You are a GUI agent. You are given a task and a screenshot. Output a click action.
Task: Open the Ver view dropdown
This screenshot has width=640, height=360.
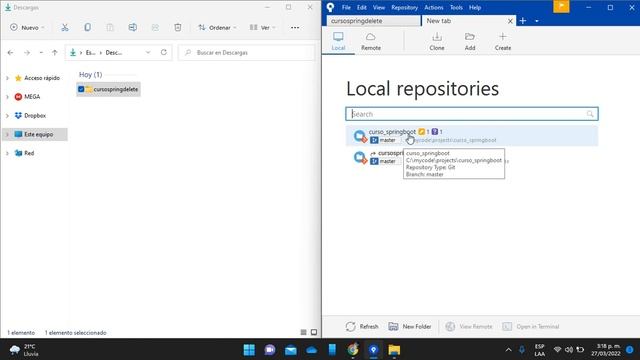262,27
